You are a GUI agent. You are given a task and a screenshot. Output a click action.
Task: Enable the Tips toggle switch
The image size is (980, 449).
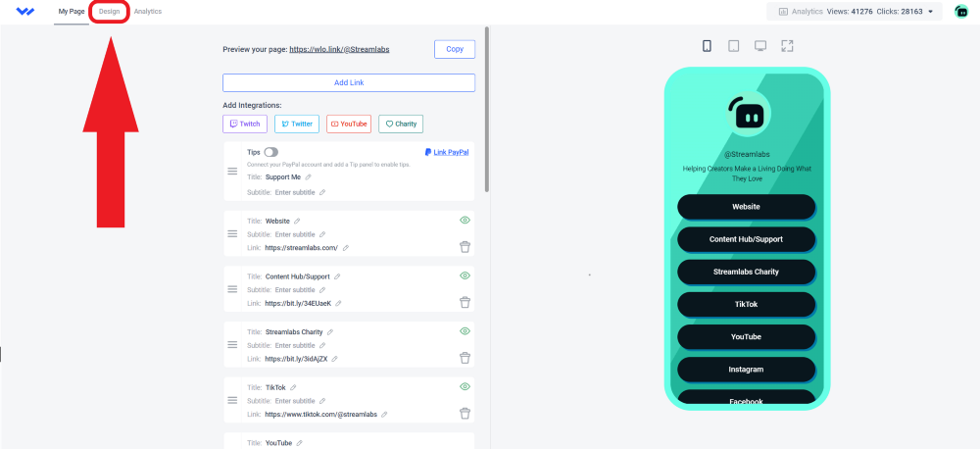pyautogui.click(x=271, y=152)
